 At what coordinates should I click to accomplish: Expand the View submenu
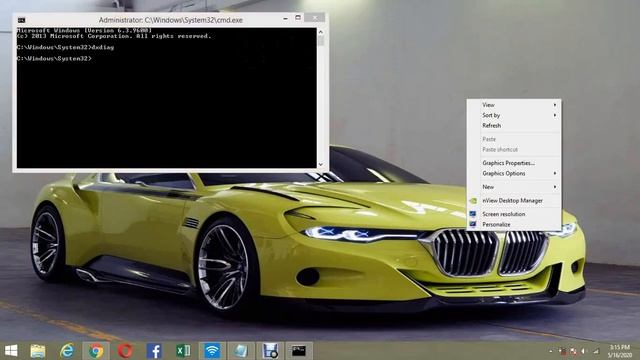tap(514, 105)
